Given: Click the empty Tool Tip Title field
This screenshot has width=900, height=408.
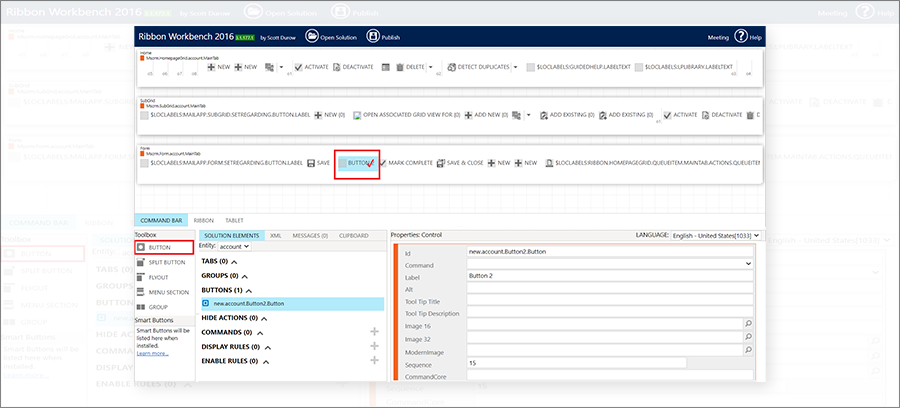Looking at the screenshot, I should click(x=610, y=301).
